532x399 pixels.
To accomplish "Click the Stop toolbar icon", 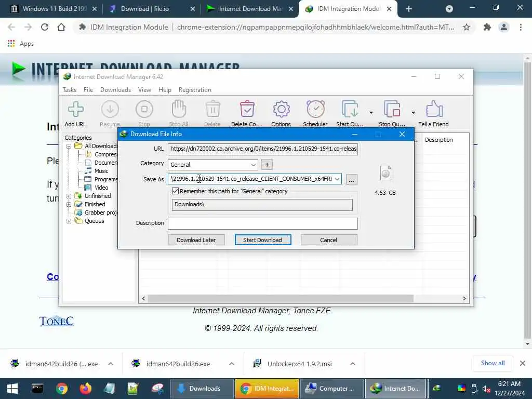I will (144, 109).
